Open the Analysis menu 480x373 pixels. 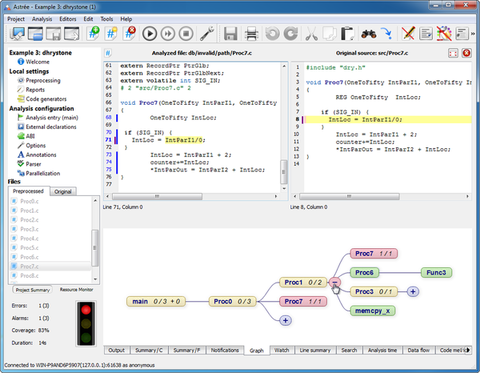(42, 19)
